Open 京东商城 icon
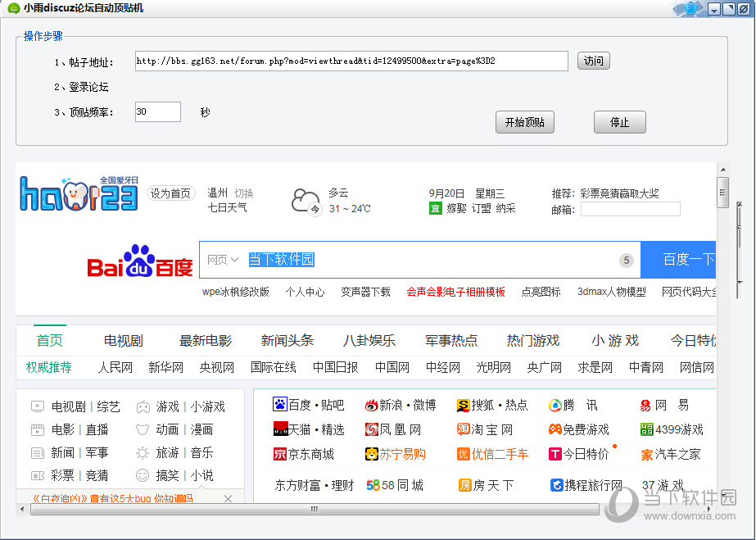 (x=279, y=454)
